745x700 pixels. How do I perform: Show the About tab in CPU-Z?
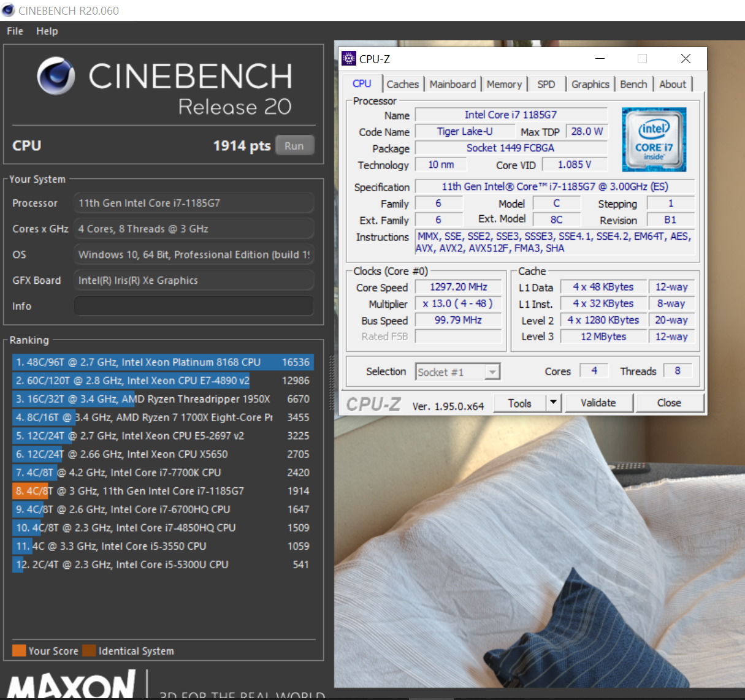point(673,85)
